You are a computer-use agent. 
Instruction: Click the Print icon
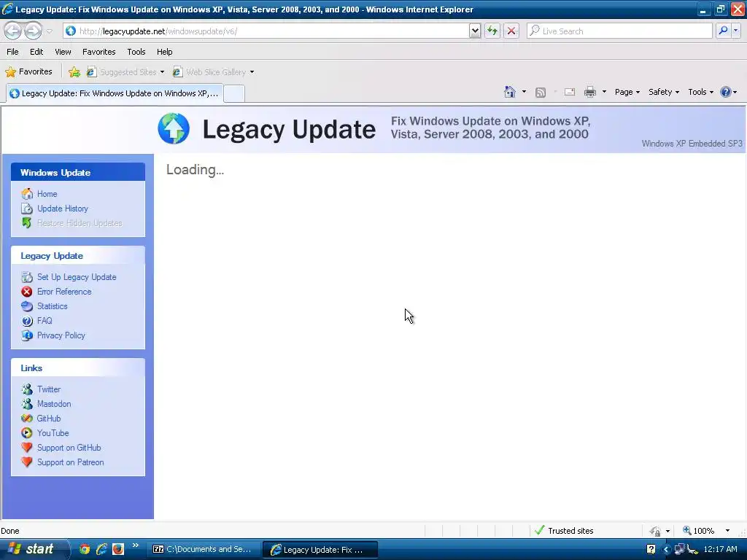[x=589, y=92]
